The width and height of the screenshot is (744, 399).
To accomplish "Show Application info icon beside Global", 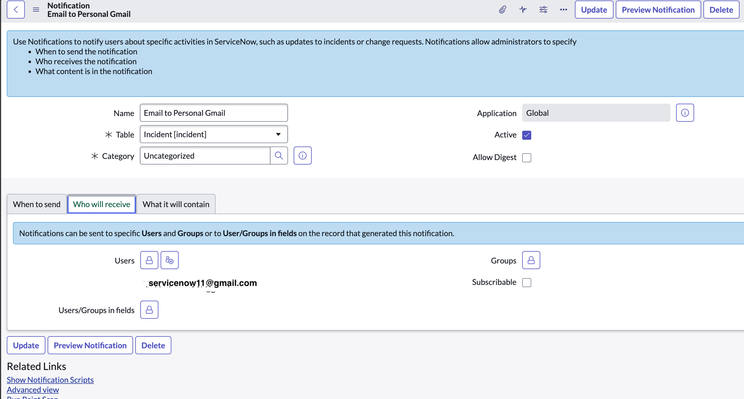I will click(x=685, y=113).
